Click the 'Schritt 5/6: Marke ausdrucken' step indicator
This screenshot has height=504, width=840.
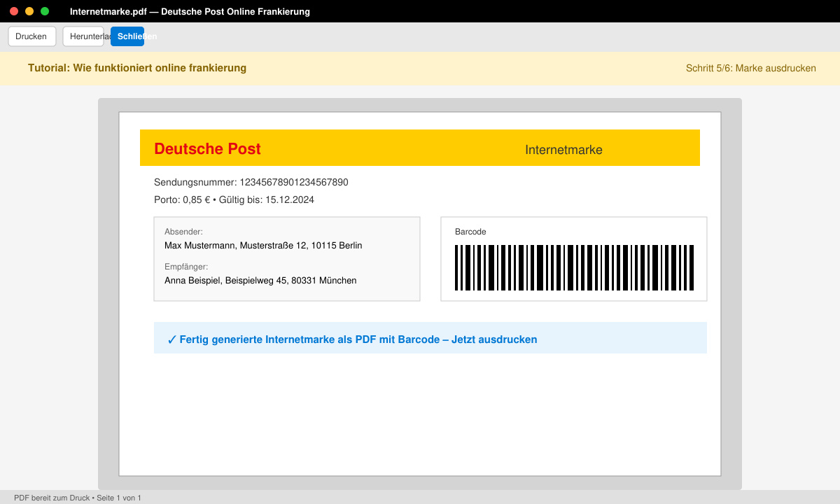tap(751, 69)
